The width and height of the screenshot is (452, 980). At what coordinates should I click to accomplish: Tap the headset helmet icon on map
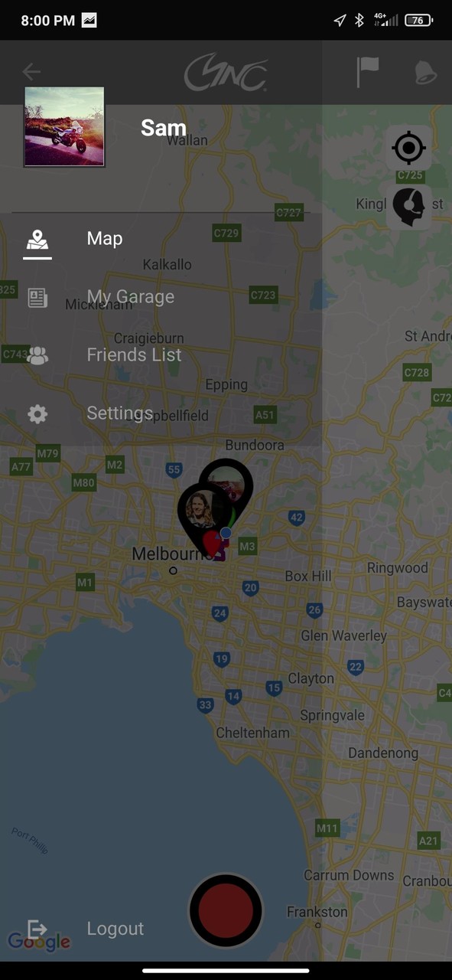tap(408, 206)
